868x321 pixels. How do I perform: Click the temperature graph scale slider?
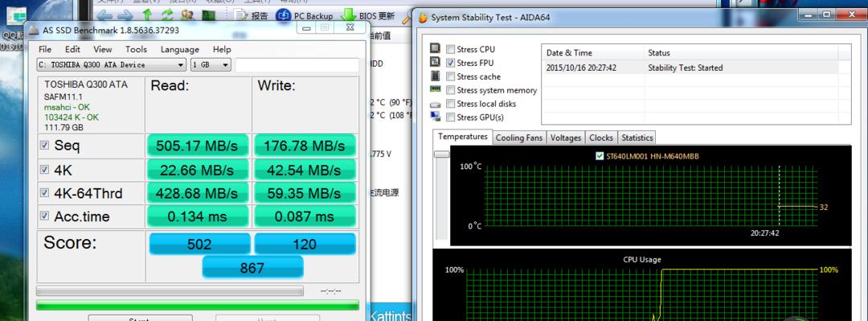click(x=442, y=154)
